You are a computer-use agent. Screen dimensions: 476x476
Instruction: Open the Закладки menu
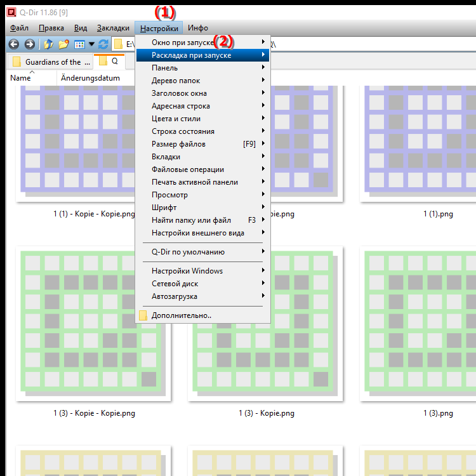(x=113, y=28)
